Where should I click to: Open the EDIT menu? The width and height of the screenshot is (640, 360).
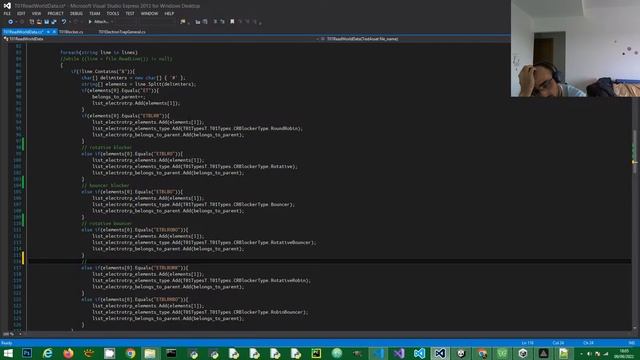point(21,13)
